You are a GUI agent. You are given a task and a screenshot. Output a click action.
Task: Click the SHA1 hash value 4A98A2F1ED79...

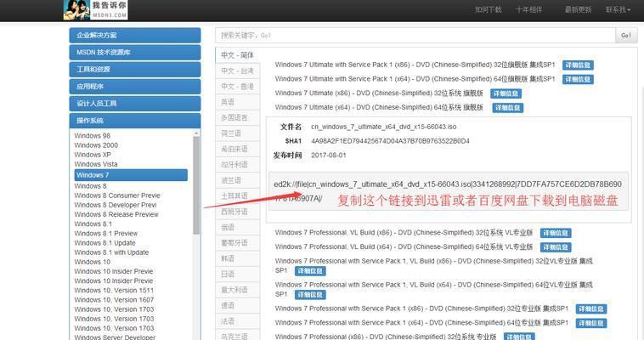pos(390,141)
